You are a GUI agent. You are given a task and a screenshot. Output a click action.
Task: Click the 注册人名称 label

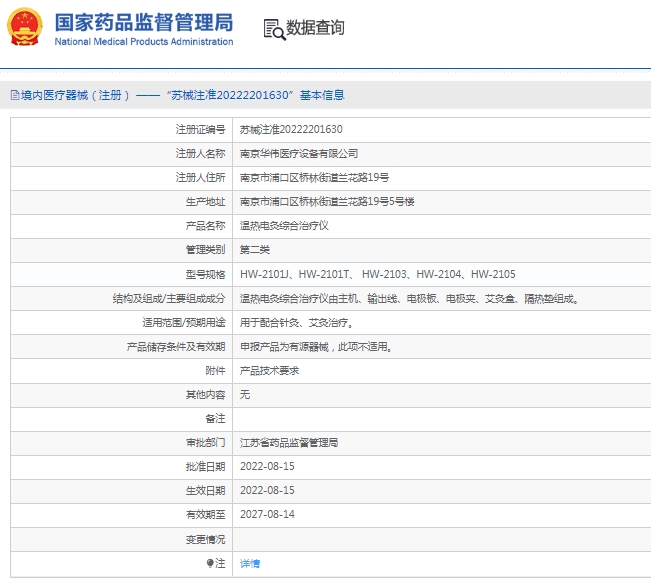(x=201, y=154)
